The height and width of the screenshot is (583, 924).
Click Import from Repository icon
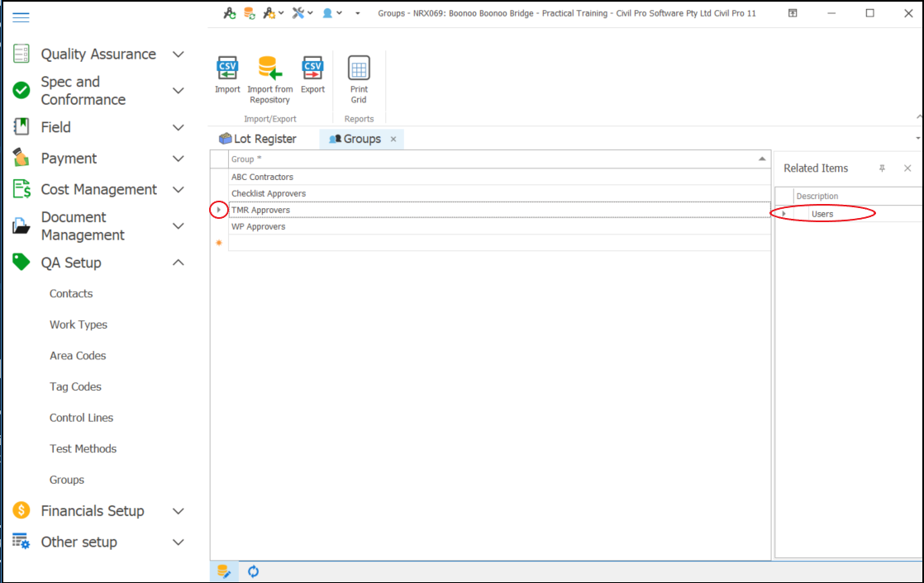click(270, 69)
